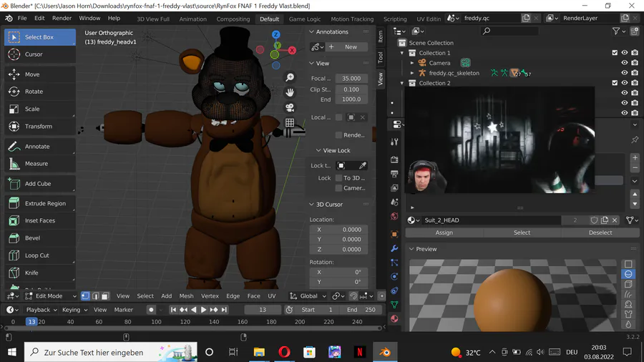Viewport: 644px width, 362px height.
Task: Open the Material properties tab icon
Action: (394, 318)
